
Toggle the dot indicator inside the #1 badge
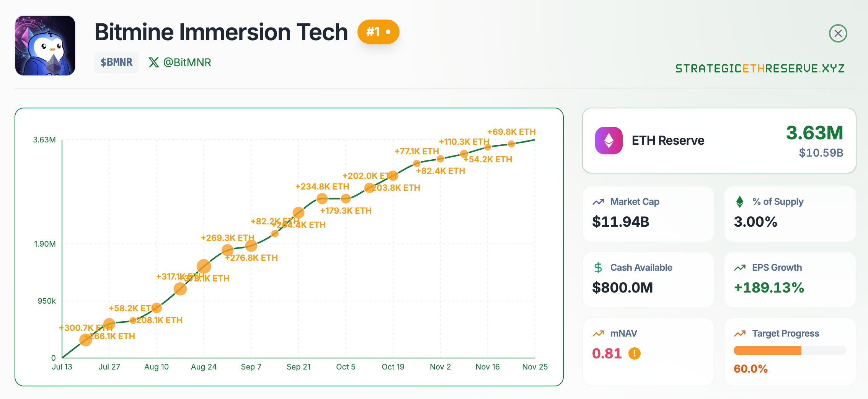pos(389,32)
